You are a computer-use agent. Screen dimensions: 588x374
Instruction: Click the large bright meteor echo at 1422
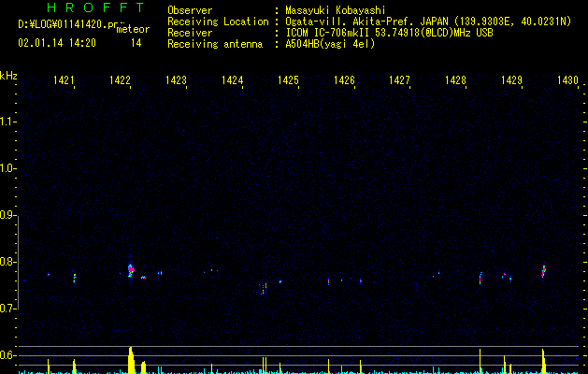(131, 269)
